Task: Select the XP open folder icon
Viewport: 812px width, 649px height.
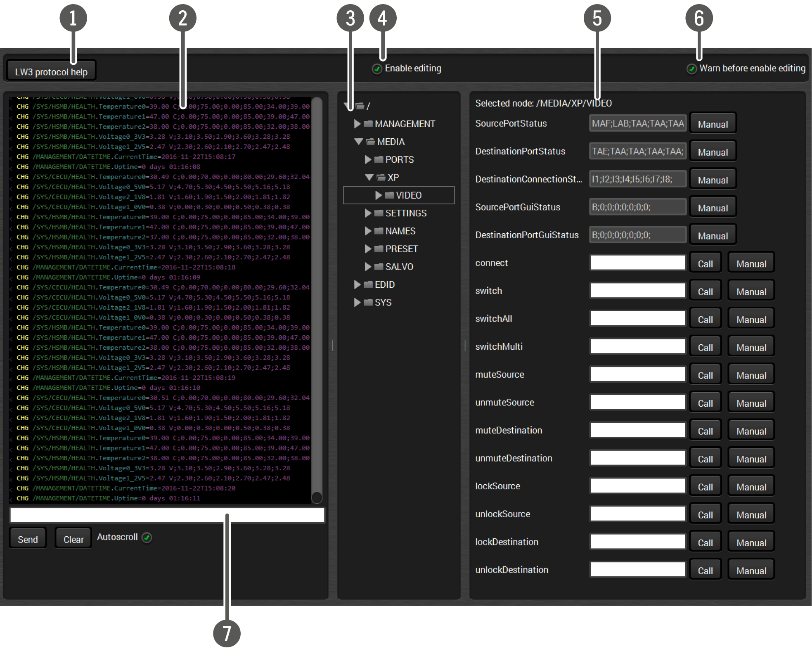Action: (381, 177)
